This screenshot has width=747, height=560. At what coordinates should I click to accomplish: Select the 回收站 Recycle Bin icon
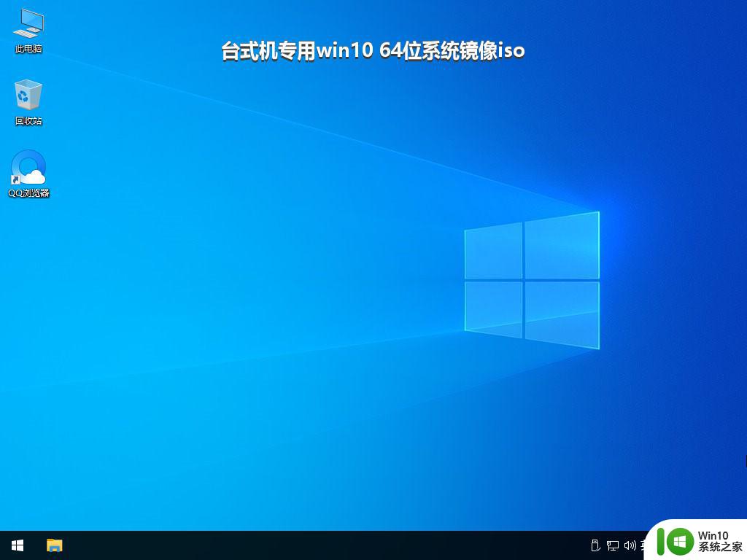click(x=28, y=96)
